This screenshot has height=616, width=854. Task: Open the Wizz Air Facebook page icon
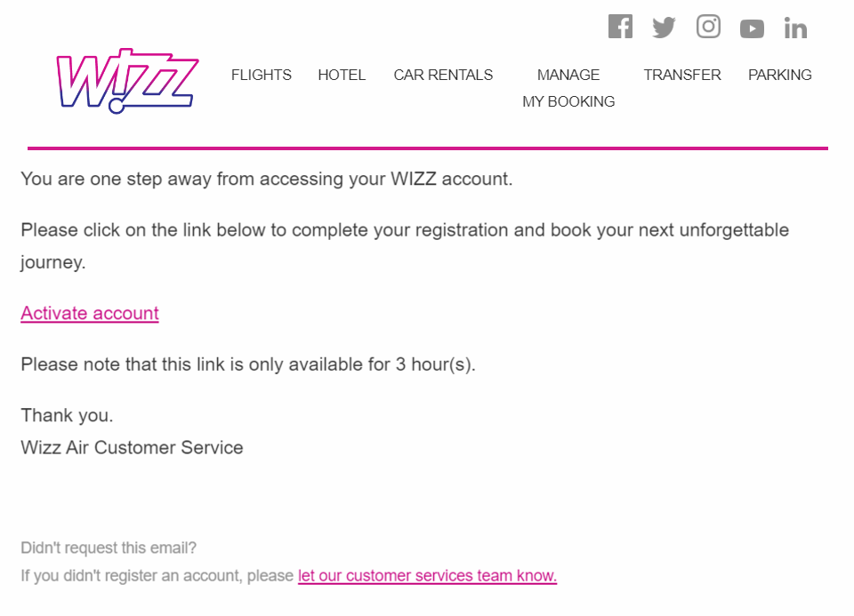[x=620, y=27]
